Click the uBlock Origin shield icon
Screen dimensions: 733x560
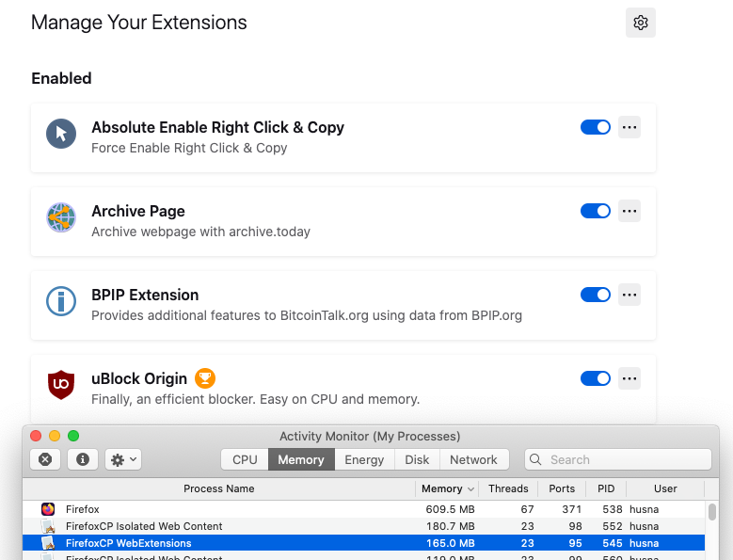click(x=61, y=385)
